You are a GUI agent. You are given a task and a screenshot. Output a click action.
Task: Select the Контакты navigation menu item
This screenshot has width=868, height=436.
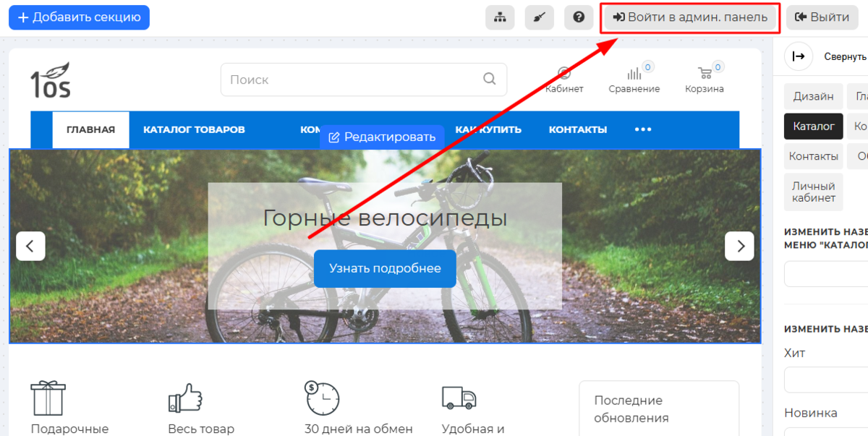pyautogui.click(x=577, y=129)
